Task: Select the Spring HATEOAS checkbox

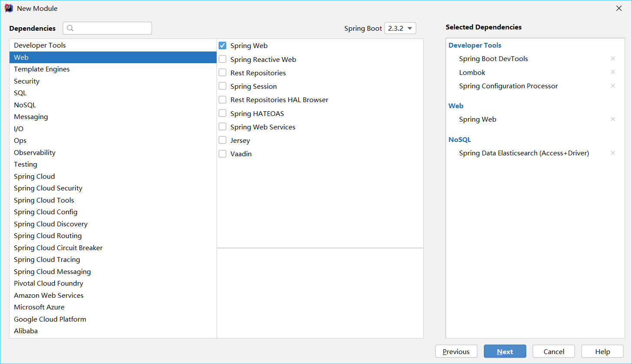Action: tap(223, 113)
